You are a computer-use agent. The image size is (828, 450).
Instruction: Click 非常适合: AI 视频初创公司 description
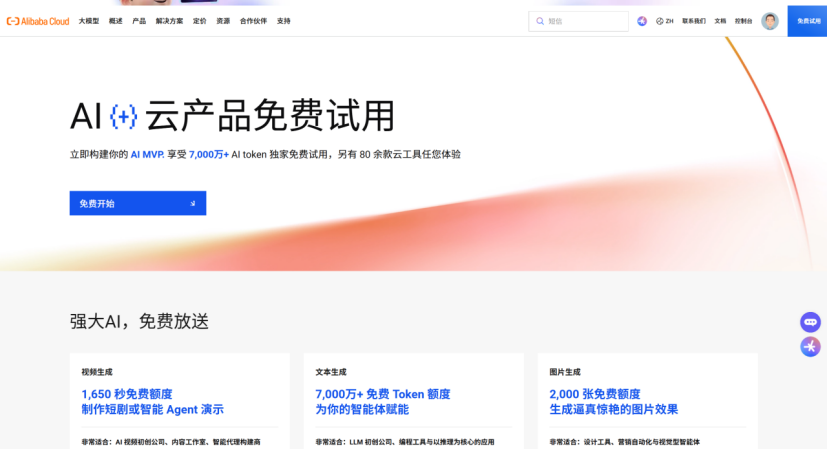point(171,442)
